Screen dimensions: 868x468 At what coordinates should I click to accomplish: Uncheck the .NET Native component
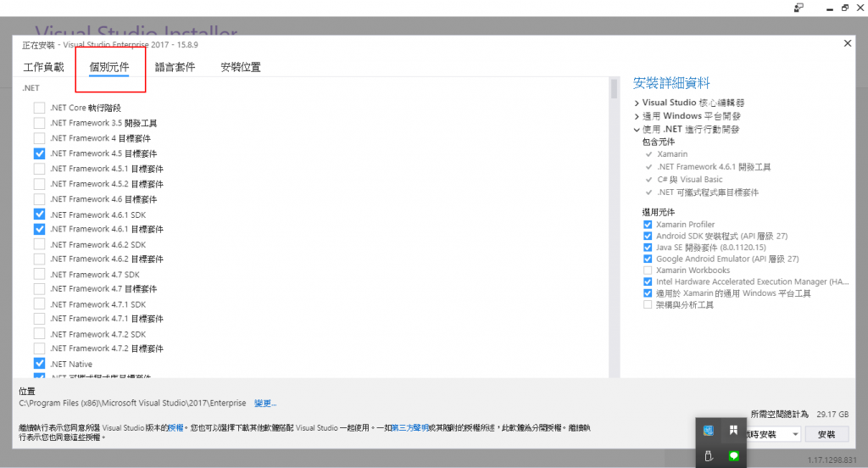pos(39,364)
